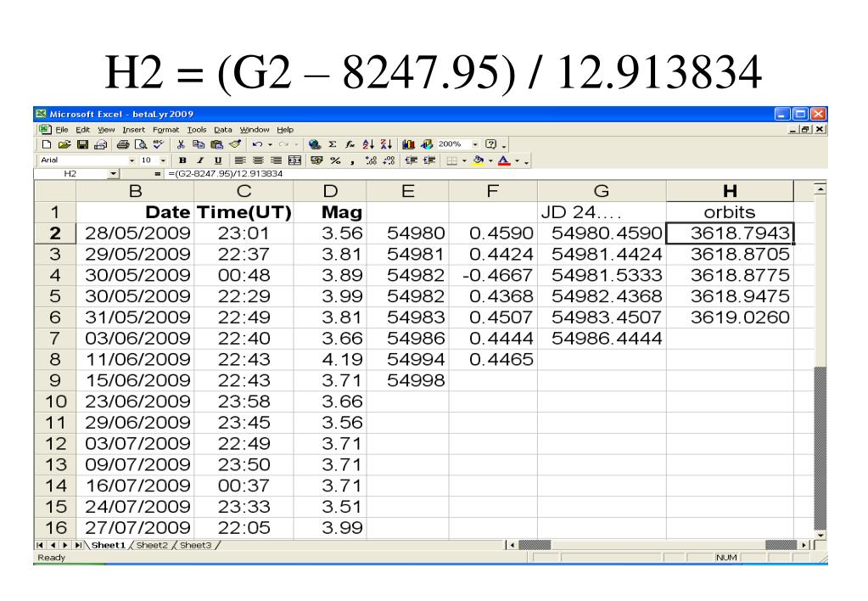Open Print Preview from the toolbar
Screen dimensions: 868x601
point(141,144)
